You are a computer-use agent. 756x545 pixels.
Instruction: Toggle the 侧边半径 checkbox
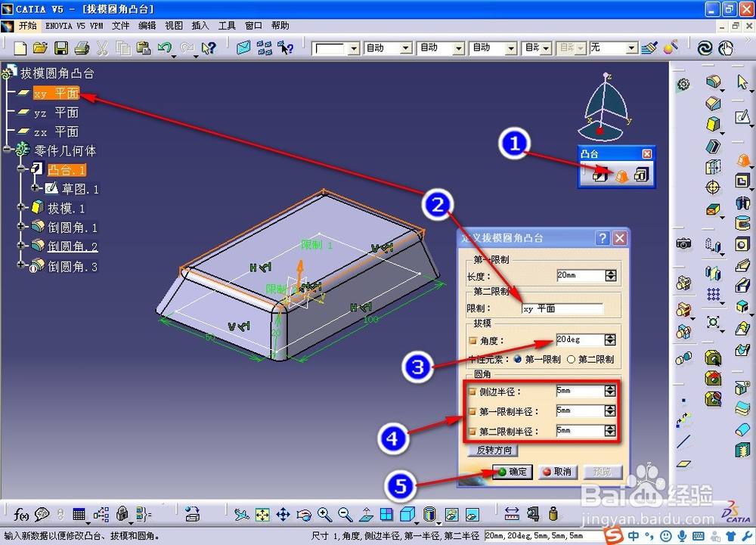[472, 392]
